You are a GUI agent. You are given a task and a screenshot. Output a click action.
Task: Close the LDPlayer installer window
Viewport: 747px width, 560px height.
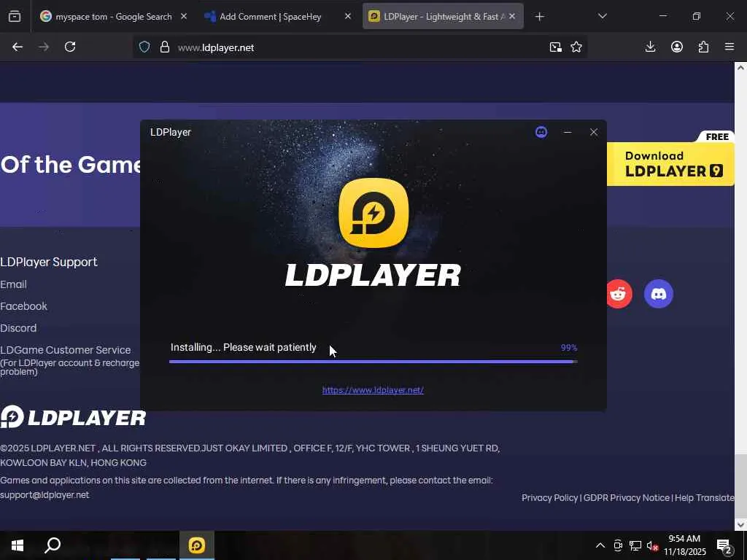[x=594, y=132]
